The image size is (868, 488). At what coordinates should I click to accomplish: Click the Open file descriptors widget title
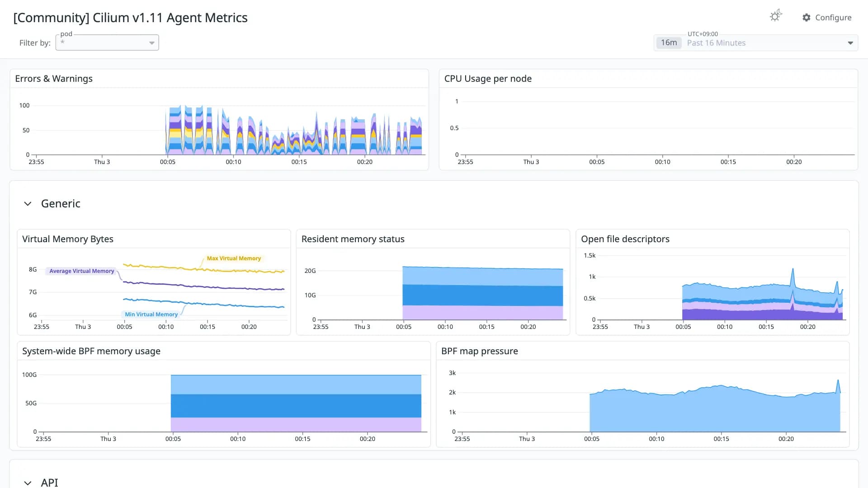(625, 239)
